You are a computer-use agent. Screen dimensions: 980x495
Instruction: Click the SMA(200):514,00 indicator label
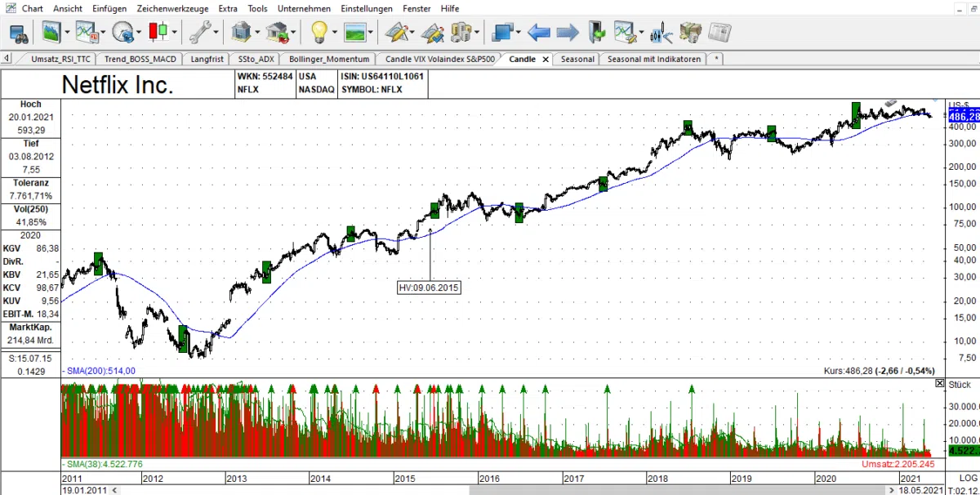pos(99,371)
